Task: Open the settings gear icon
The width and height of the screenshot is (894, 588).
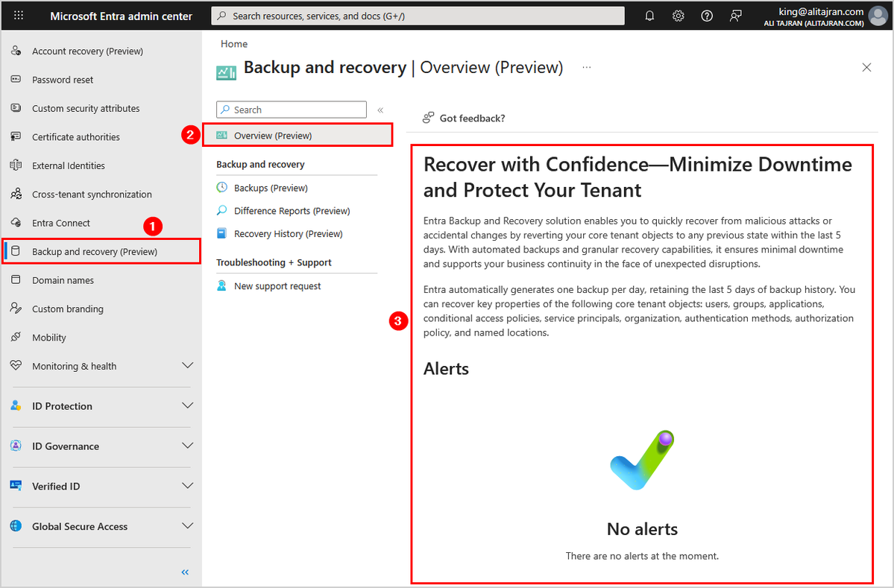Action: [678, 16]
